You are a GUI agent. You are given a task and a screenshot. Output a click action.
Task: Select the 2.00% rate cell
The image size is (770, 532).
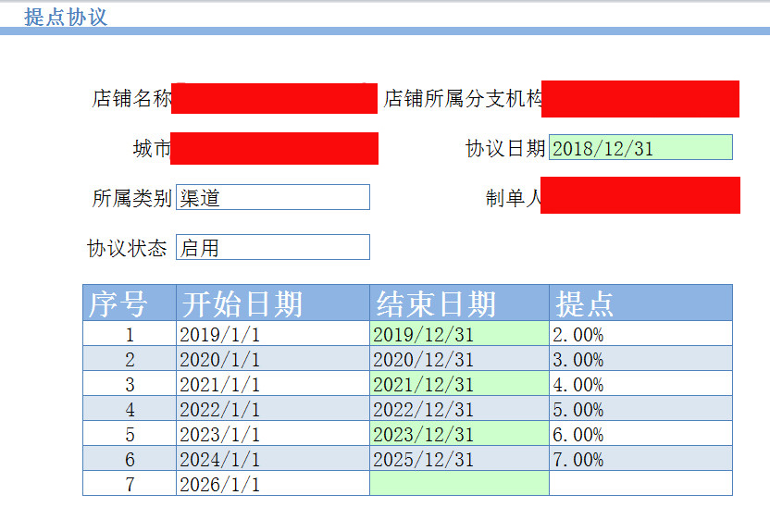(640, 334)
